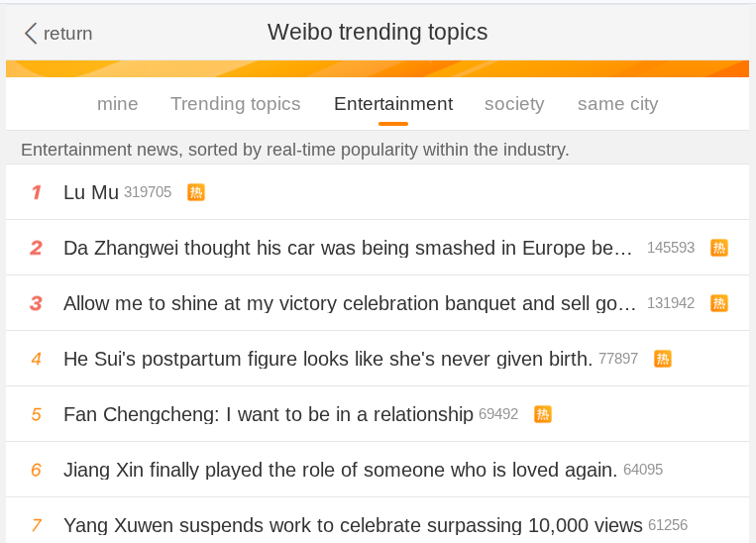Click hot badge next to He Sui topic
This screenshot has width=756, height=543.
(x=663, y=359)
